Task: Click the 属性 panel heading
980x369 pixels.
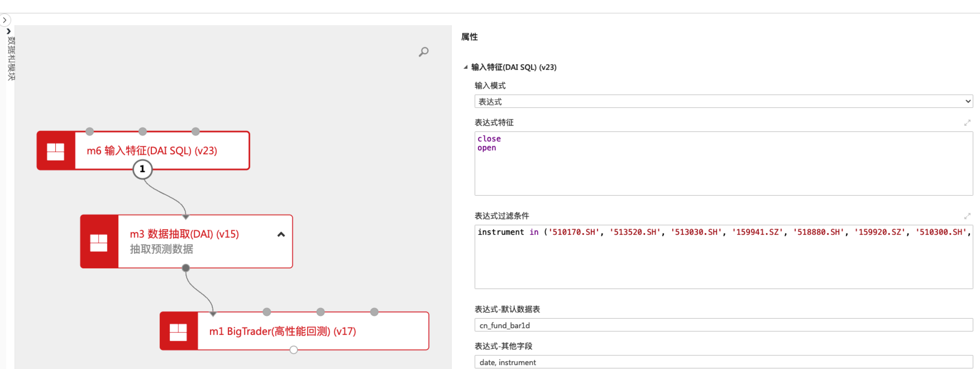Action: 469,37
